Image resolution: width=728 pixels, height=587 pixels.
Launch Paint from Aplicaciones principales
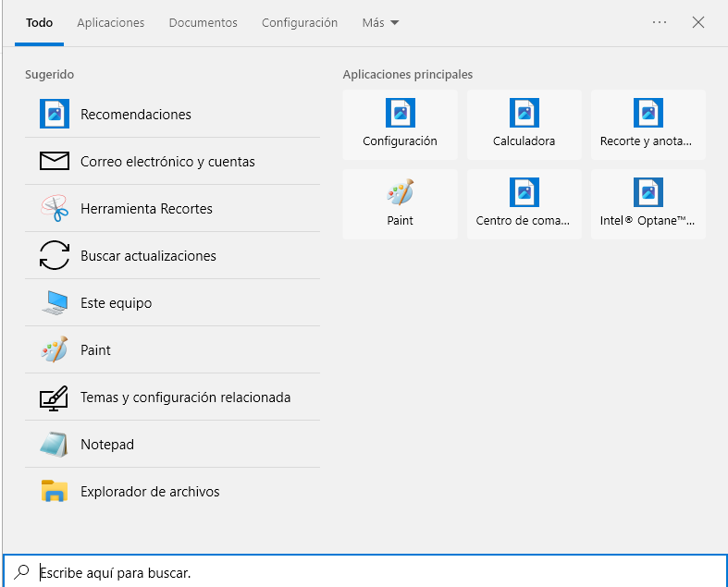400,204
